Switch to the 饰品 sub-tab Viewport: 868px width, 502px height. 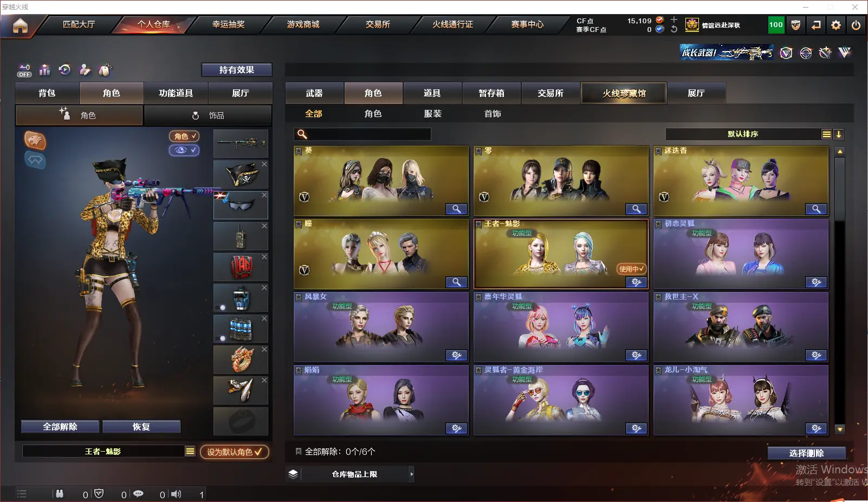coord(208,115)
